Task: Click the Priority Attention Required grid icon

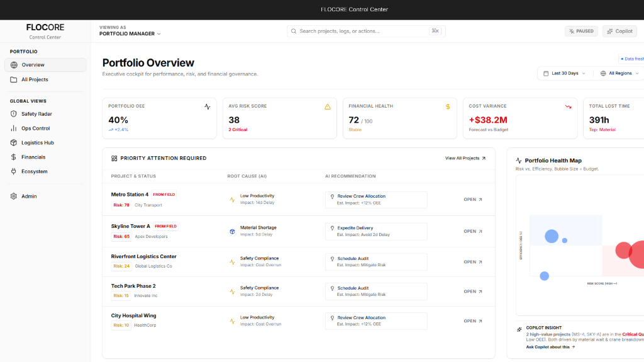Action: point(114,159)
